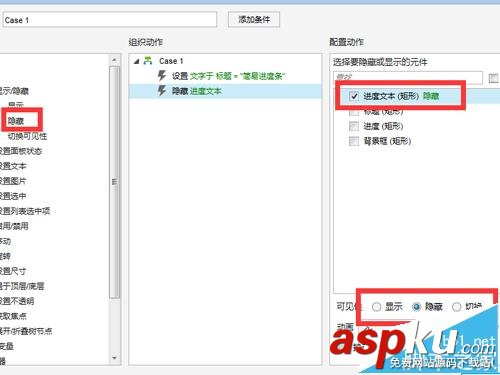
Task: Check the 进度 (矩形) checkbox
Action: tap(354, 126)
